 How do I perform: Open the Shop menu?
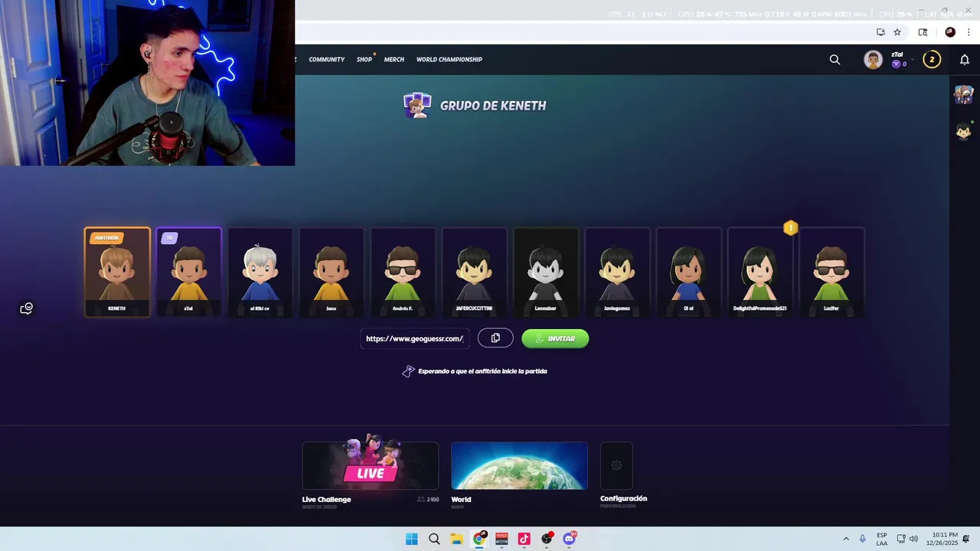(364, 60)
